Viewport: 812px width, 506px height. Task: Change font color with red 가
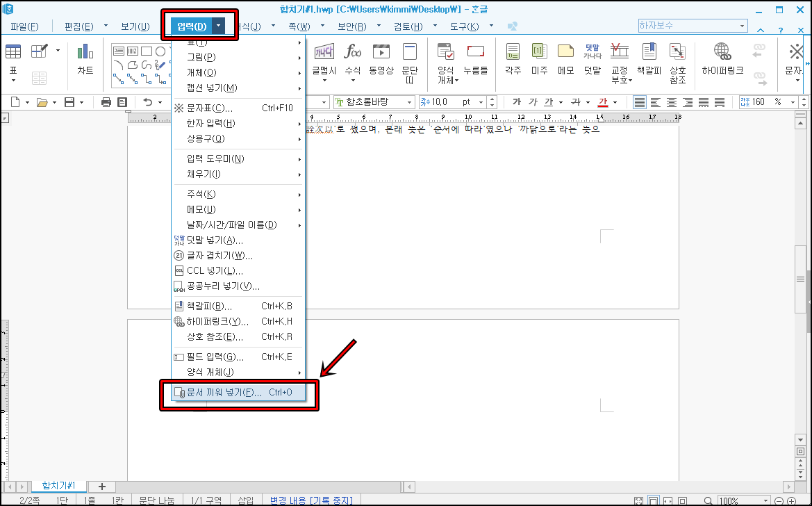coord(602,102)
